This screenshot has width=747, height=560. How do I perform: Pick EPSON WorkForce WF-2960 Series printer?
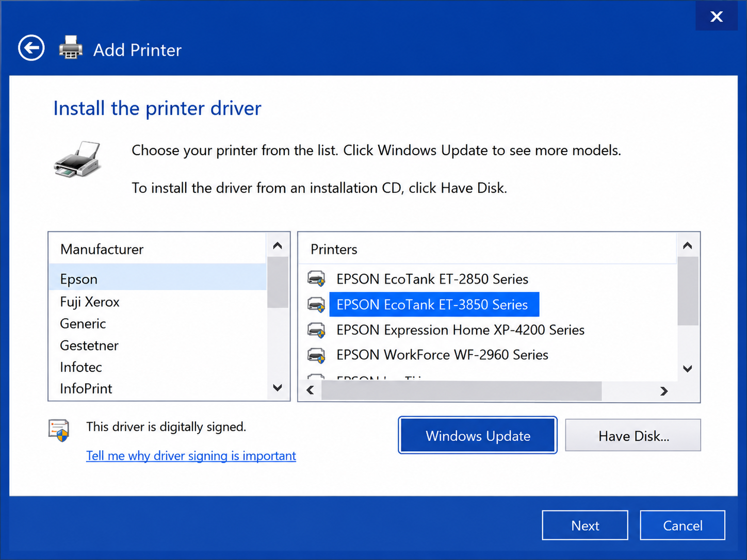442,355
